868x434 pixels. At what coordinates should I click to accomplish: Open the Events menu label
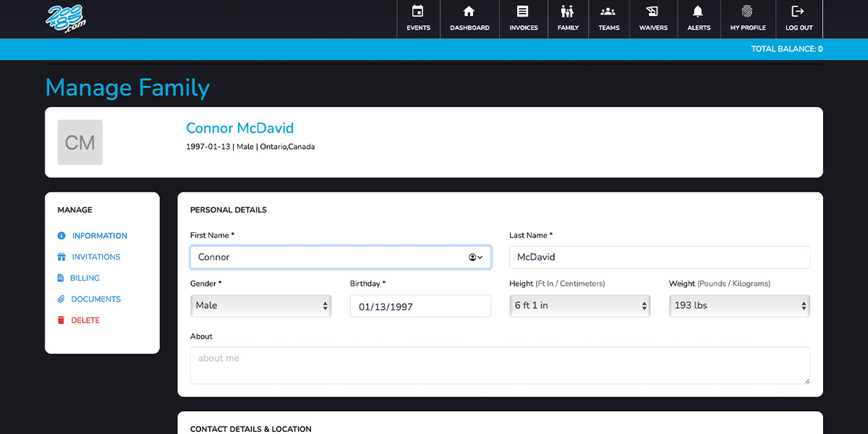pyautogui.click(x=418, y=28)
